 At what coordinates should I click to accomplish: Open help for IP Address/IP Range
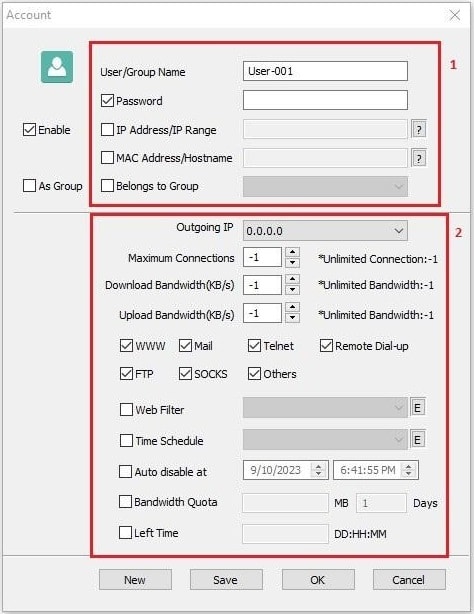click(x=419, y=129)
